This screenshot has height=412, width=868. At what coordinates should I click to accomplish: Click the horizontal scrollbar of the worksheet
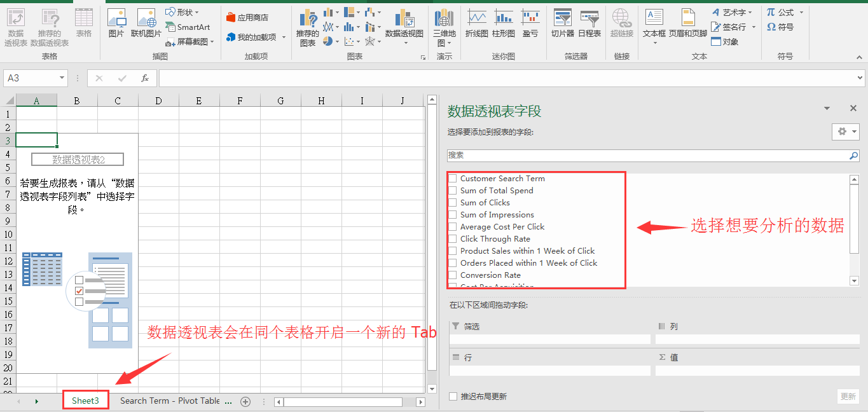point(343,402)
